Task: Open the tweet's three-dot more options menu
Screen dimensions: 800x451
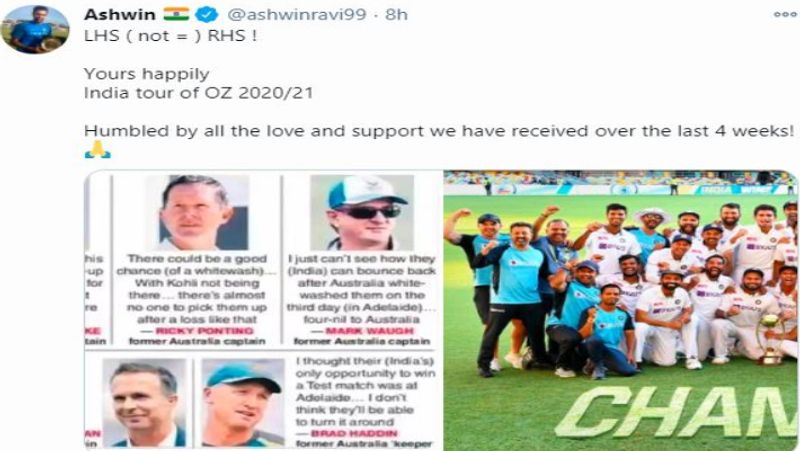Action: tap(786, 14)
